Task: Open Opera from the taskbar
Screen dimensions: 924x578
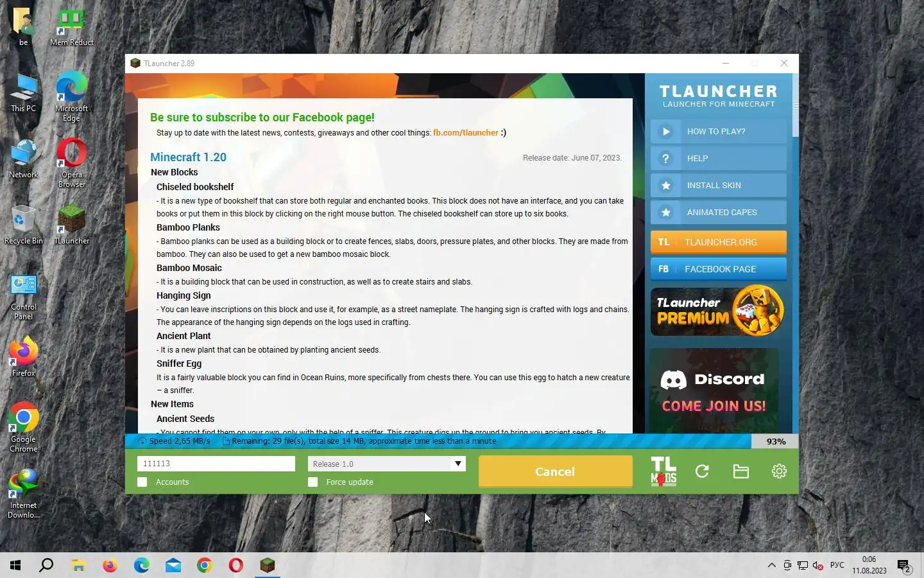Action: pos(236,565)
